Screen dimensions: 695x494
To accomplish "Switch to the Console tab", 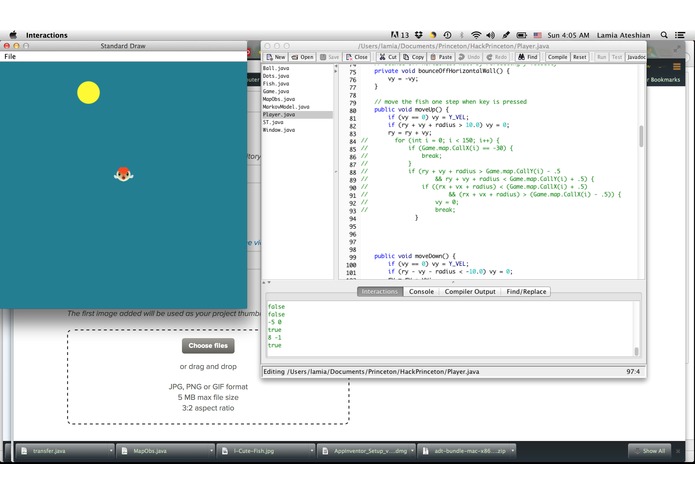I will click(421, 292).
